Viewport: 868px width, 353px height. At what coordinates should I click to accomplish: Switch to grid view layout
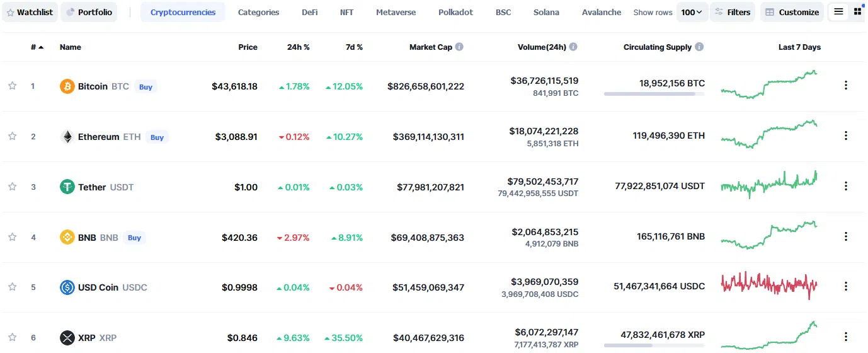[x=857, y=12]
